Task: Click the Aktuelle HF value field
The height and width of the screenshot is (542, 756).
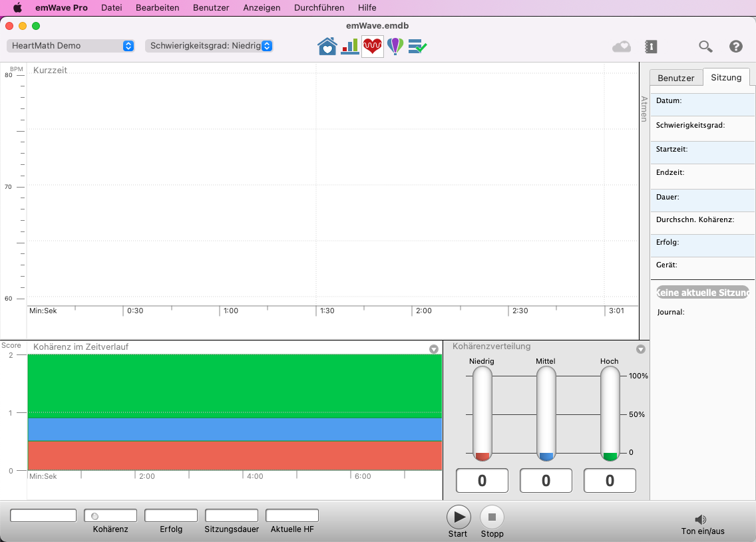Action: click(292, 515)
